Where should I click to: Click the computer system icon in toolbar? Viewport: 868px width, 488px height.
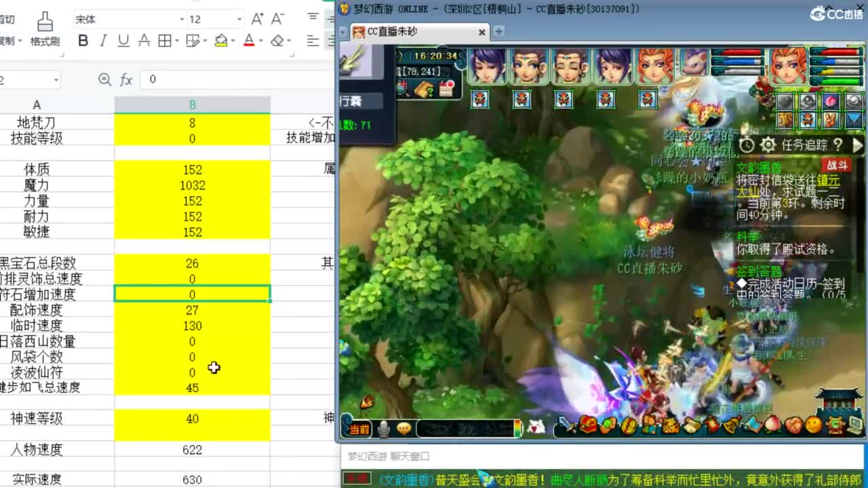tap(854, 426)
